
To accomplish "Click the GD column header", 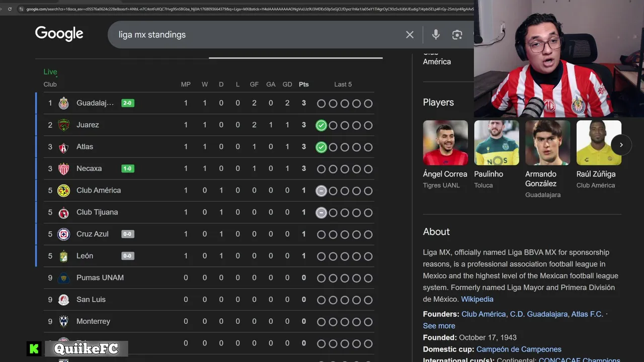I will 287,84.
